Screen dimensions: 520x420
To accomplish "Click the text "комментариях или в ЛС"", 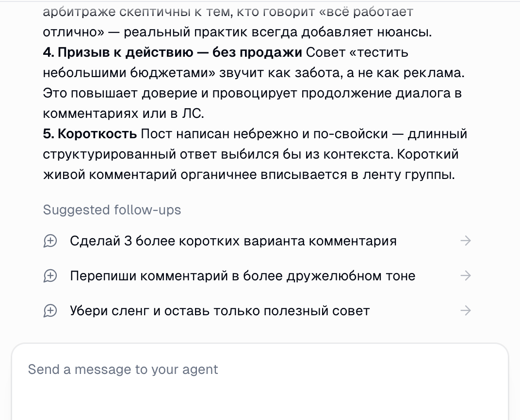I will click(123, 113).
